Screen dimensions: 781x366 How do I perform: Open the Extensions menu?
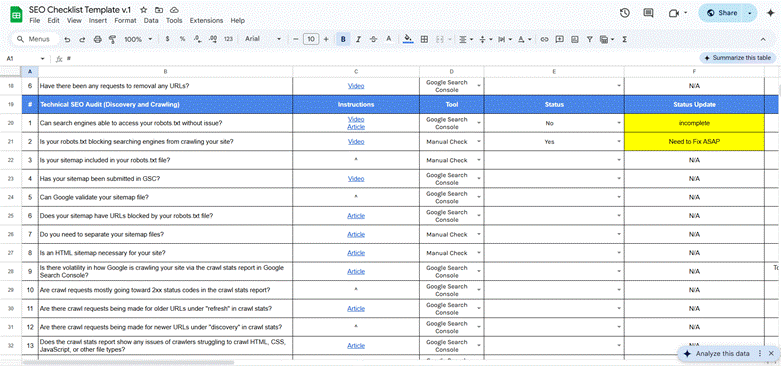tap(206, 21)
